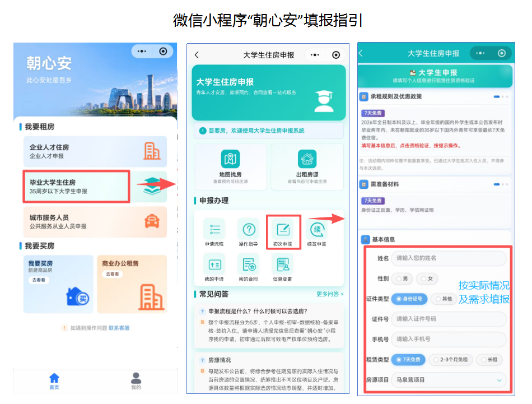
Task: Open more menu dots in right form screen
Action: click(x=480, y=53)
